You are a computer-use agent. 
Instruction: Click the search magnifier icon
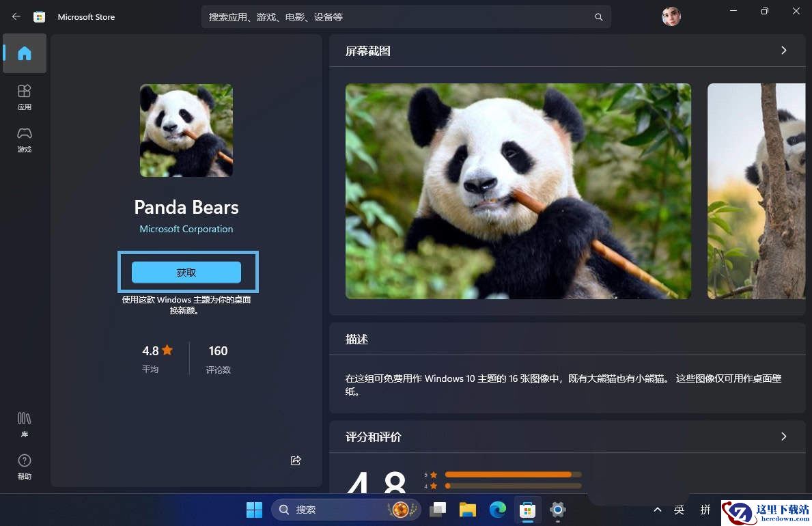599,17
